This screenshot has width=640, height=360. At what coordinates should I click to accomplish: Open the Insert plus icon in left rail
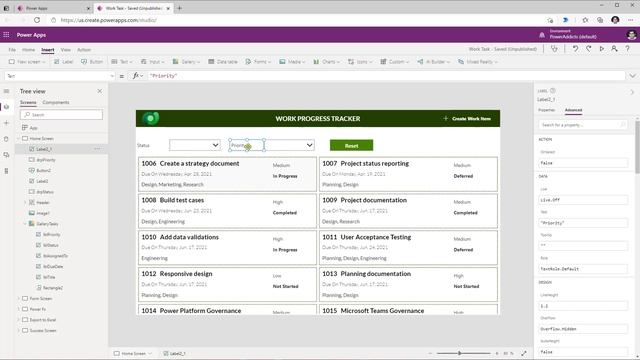6,123
